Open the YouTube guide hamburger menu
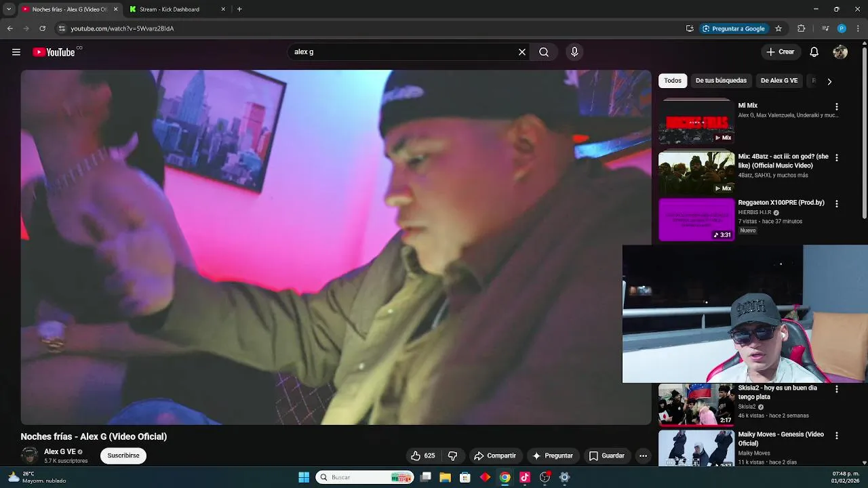Image resolution: width=868 pixels, height=488 pixels. tap(16, 52)
